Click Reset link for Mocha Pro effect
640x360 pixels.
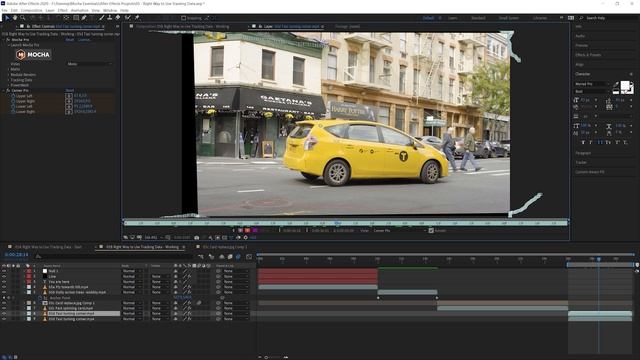70,40
